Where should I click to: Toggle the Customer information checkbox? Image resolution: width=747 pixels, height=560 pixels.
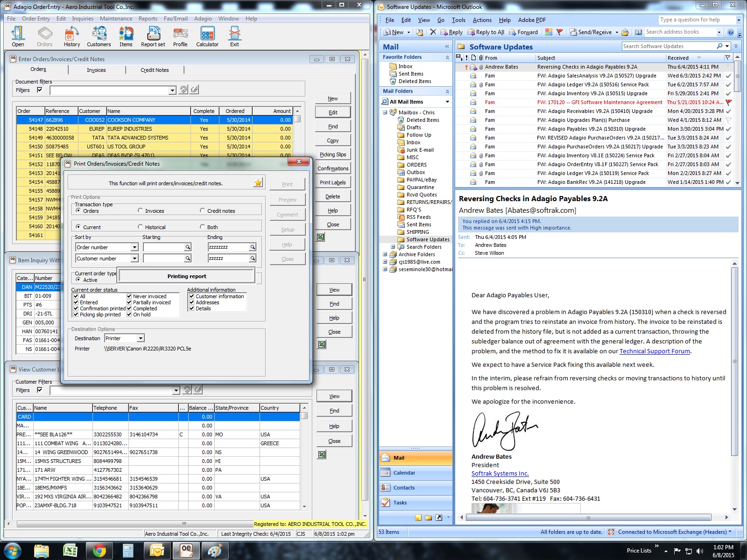[x=191, y=296]
